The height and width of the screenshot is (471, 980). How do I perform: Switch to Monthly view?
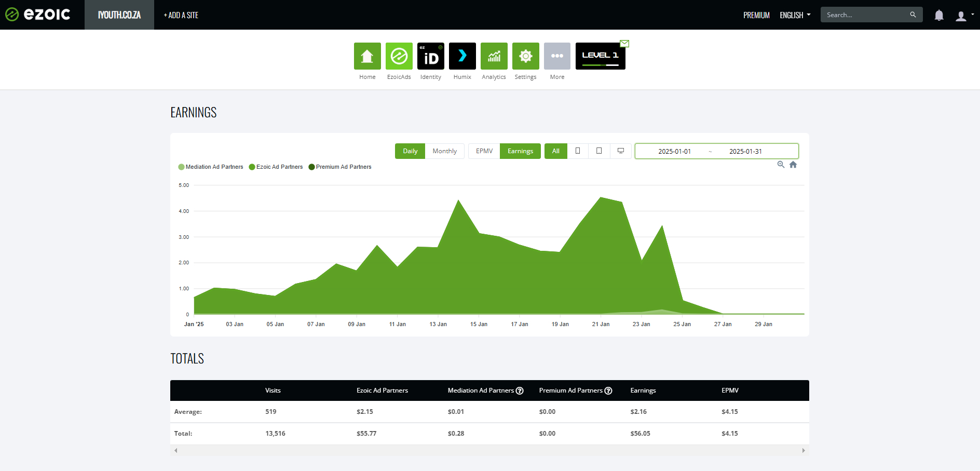pyautogui.click(x=445, y=151)
